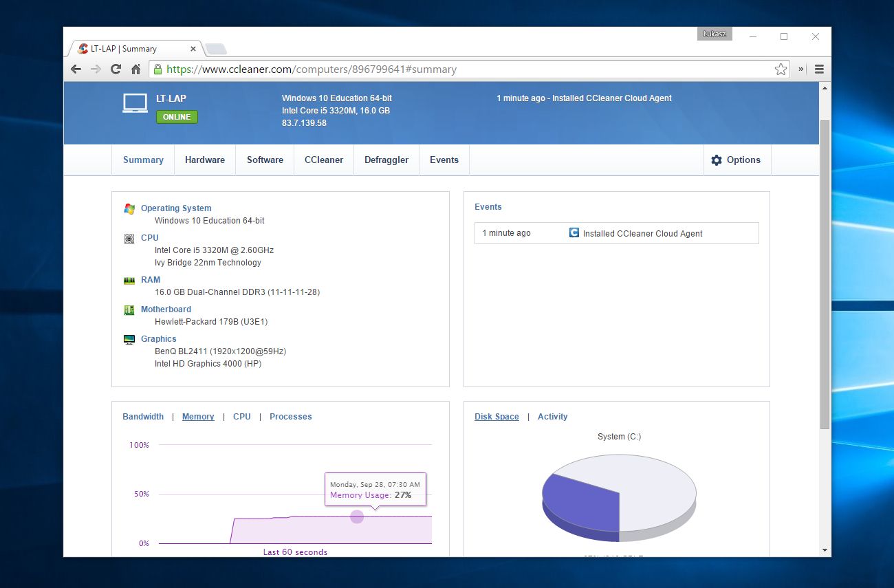Viewport: 894px width, 588px height.
Task: Open a new browser tab
Action: click(216, 49)
